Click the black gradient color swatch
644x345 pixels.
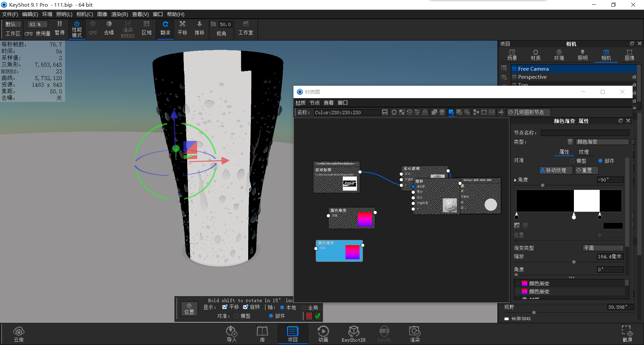click(613, 225)
